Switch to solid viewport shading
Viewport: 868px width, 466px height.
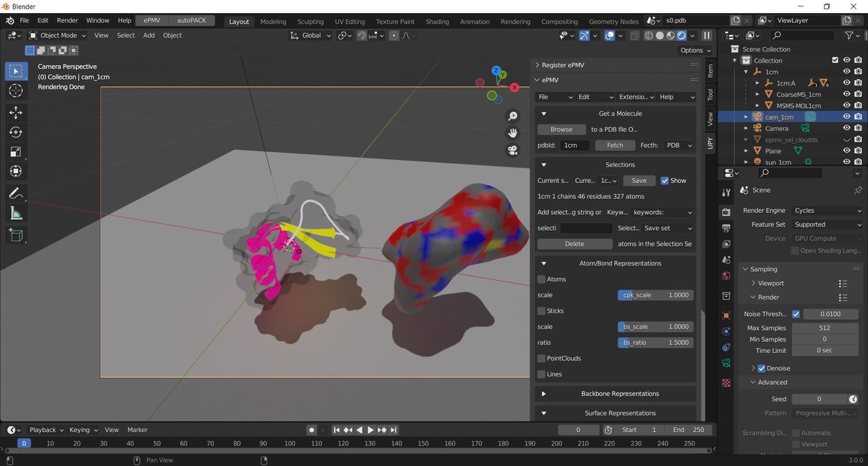tap(660, 35)
